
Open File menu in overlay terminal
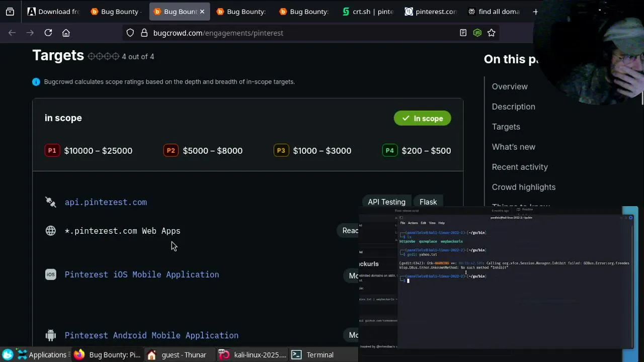click(x=403, y=223)
